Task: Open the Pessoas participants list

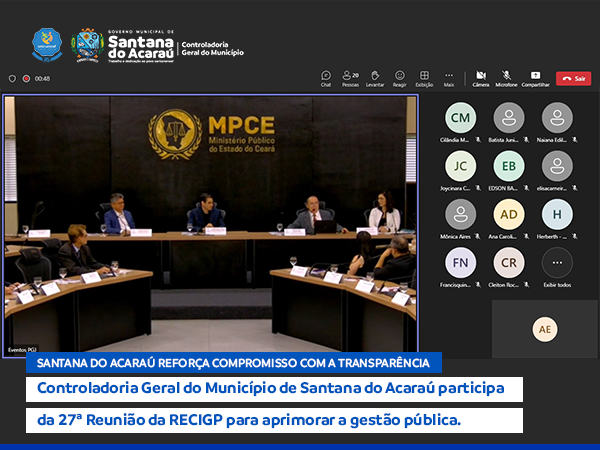Action: pos(350,78)
